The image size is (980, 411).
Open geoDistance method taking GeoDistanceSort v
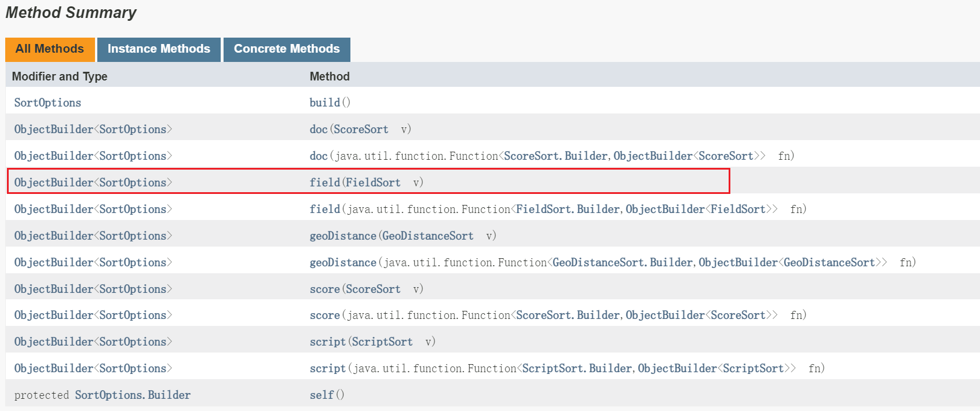click(x=343, y=236)
